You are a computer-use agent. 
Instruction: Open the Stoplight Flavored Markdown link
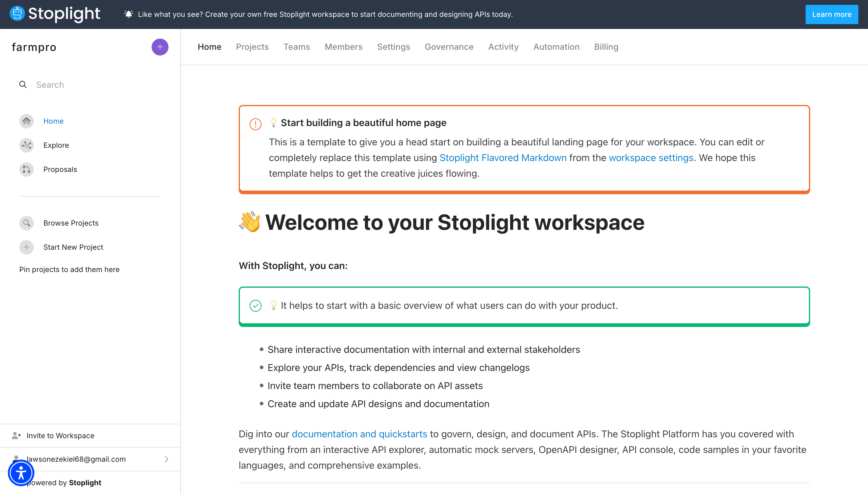point(503,158)
